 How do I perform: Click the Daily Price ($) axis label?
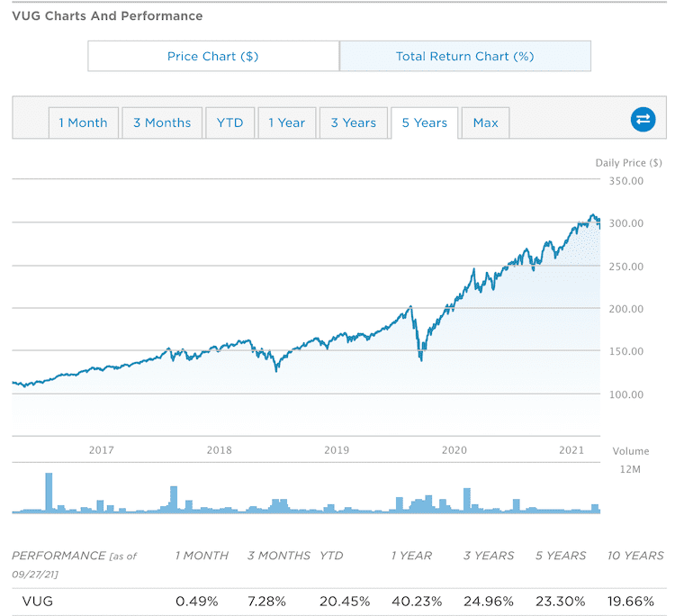click(628, 163)
